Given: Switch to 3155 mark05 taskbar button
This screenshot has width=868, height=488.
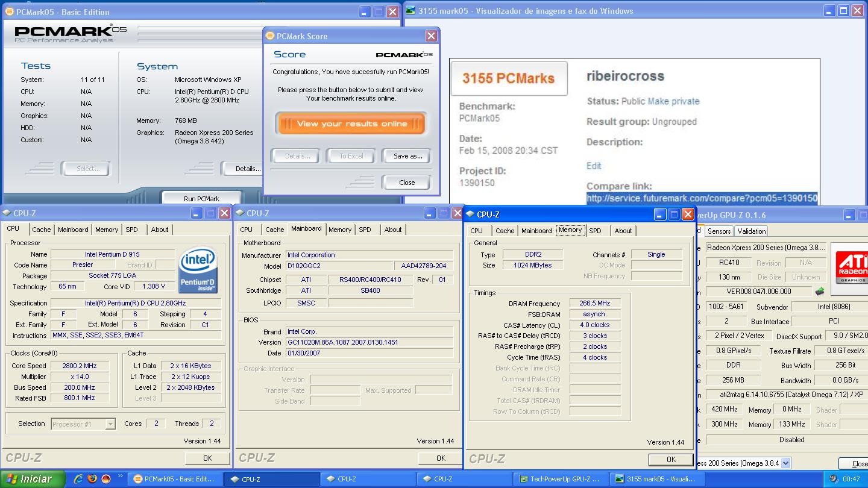Looking at the screenshot, I should (x=656, y=479).
